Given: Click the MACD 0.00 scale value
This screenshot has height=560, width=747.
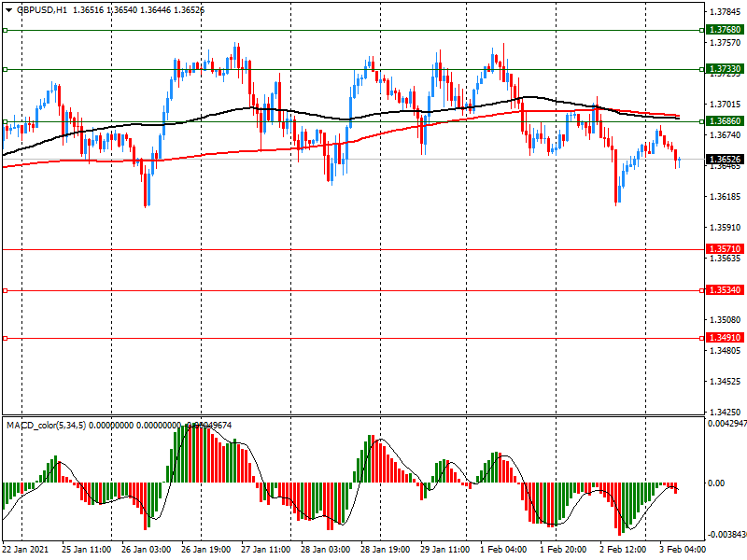Looking at the screenshot, I should point(717,483).
